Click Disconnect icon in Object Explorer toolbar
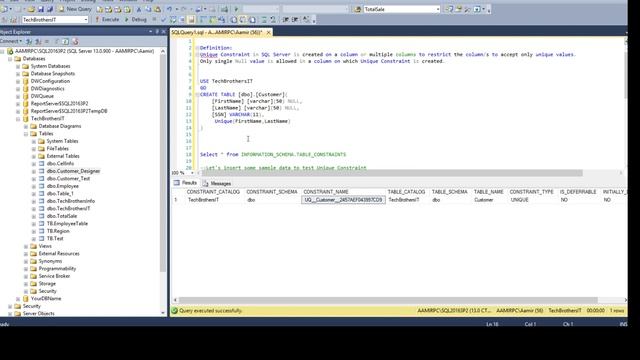The width and height of the screenshot is (640, 360). [38, 41]
